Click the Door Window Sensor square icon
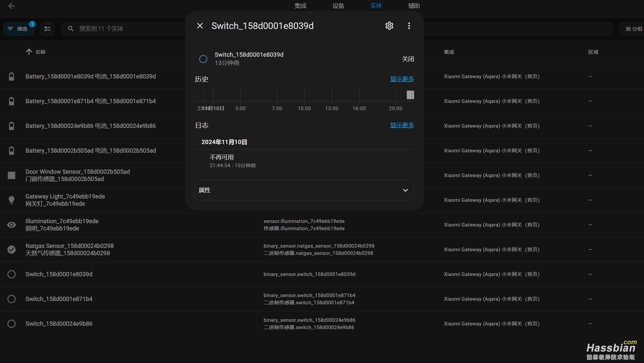644x363 pixels. (12, 175)
